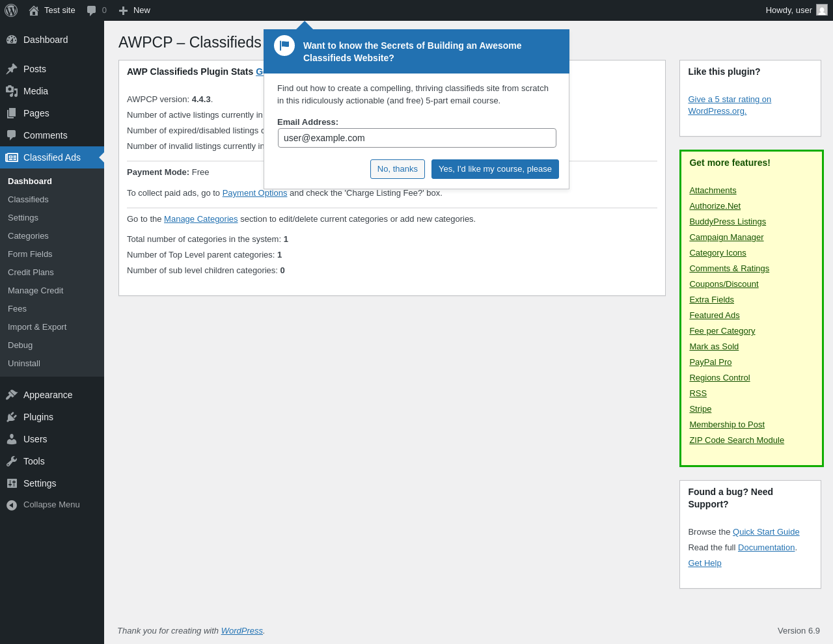The image size is (833, 644).
Task: Click the Classified Ads icon in sidebar
Action: [x=12, y=157]
